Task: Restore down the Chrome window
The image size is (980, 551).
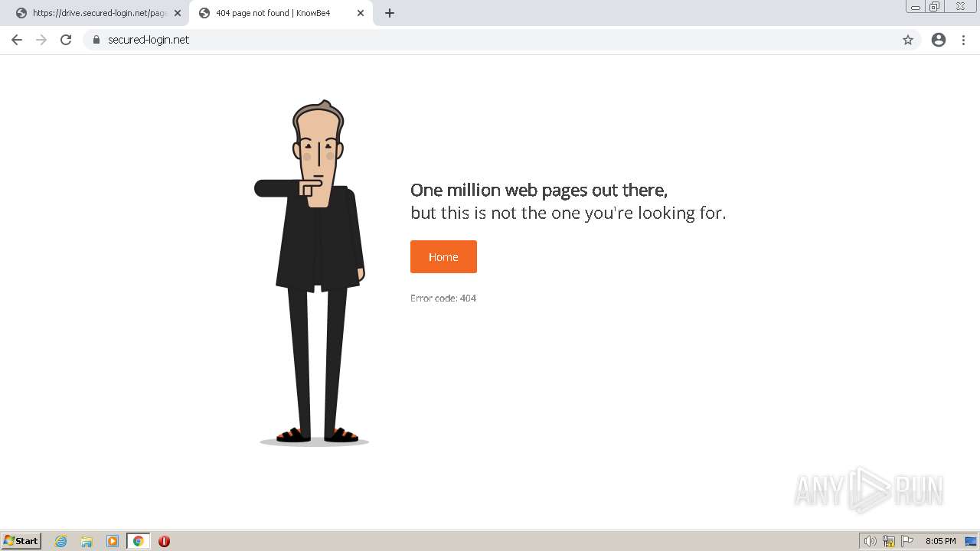Action: pyautogui.click(x=935, y=7)
